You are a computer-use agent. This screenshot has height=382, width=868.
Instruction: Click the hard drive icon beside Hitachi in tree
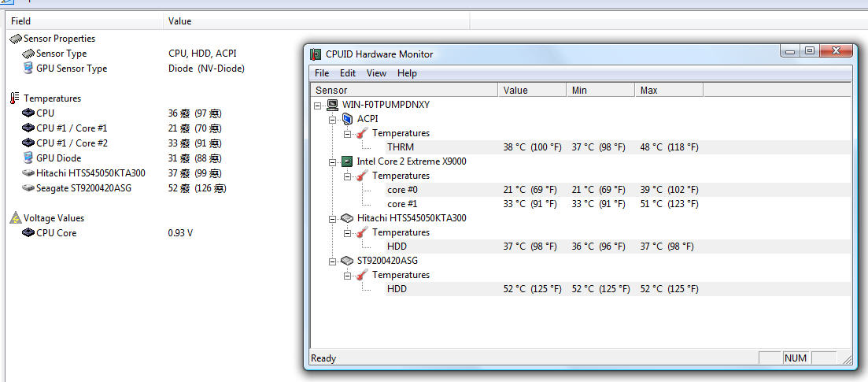point(347,218)
